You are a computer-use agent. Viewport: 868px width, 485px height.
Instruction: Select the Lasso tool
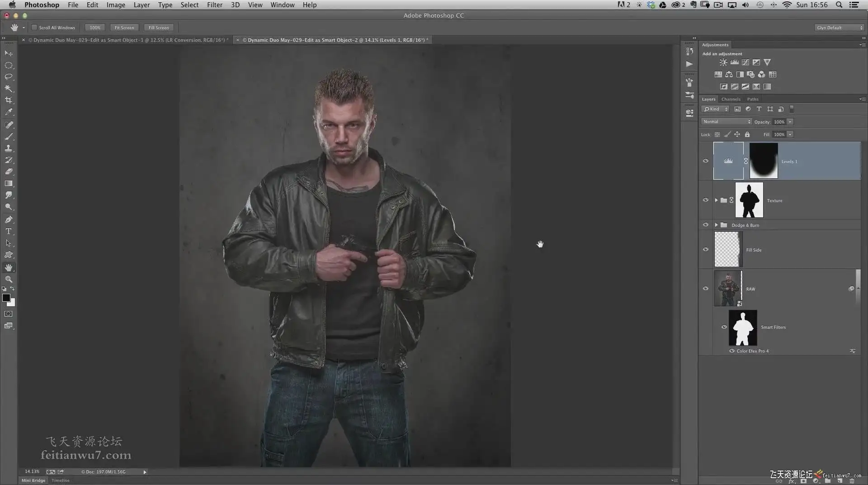tap(9, 76)
